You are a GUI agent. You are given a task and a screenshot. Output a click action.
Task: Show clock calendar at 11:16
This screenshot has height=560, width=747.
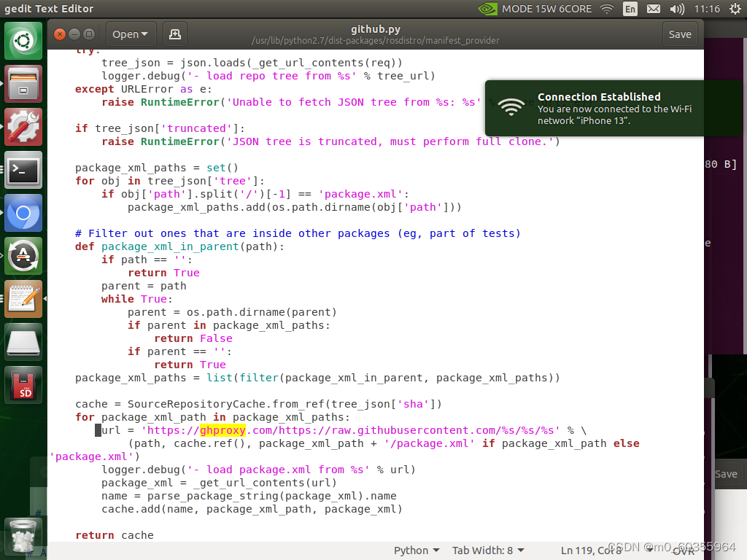[x=707, y=9]
